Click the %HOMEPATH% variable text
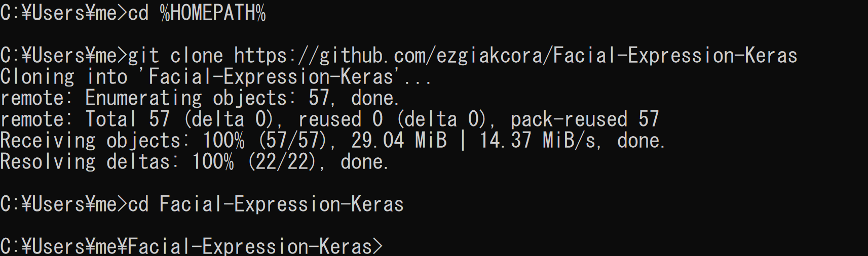The height and width of the screenshot is (256, 868). [x=213, y=13]
